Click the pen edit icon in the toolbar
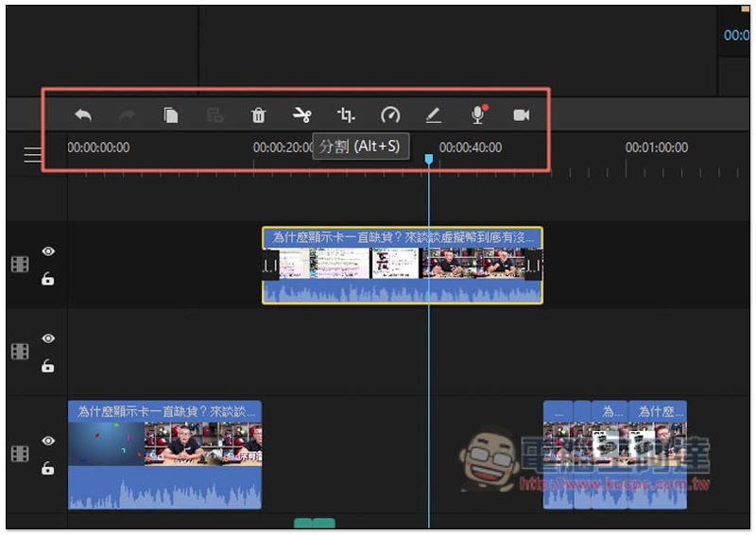This screenshot has height=535, width=756. point(433,115)
